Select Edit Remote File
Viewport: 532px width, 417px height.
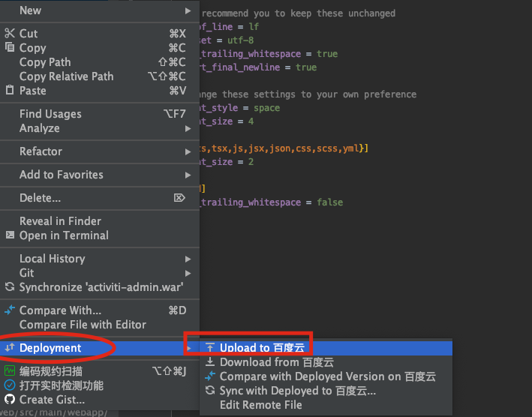(326, 405)
